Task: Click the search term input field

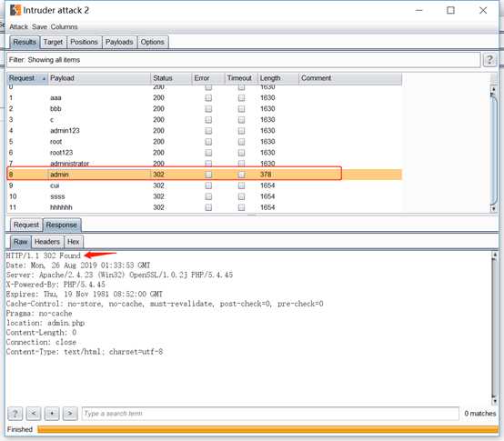Action: [x=270, y=414]
